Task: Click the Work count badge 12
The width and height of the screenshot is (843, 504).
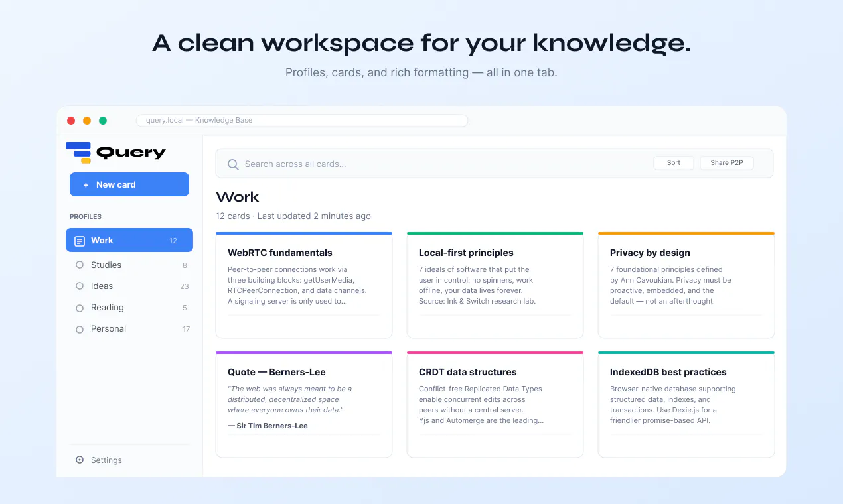Action: [173, 241]
